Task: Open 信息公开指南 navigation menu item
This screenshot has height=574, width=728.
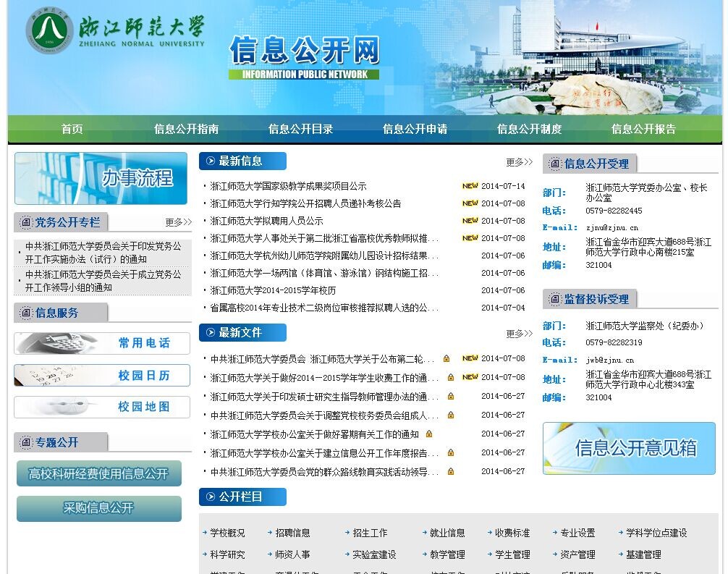Action: click(186, 129)
